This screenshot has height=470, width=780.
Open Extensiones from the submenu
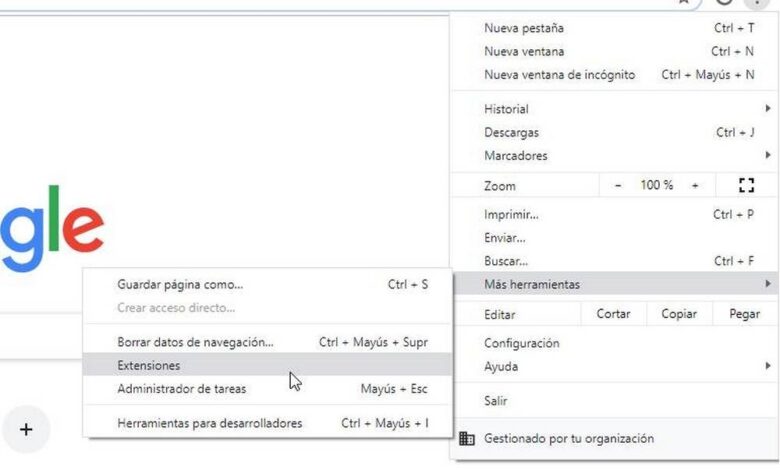[x=268, y=366]
